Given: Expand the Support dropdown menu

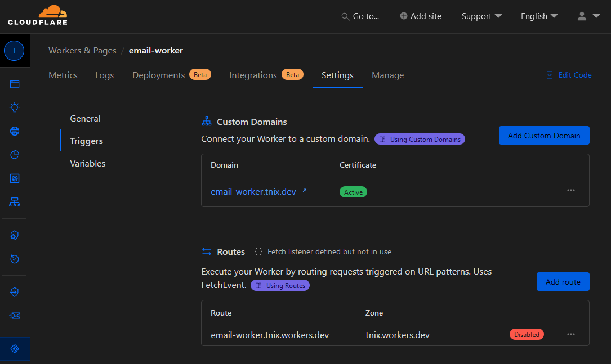Looking at the screenshot, I should click(481, 16).
